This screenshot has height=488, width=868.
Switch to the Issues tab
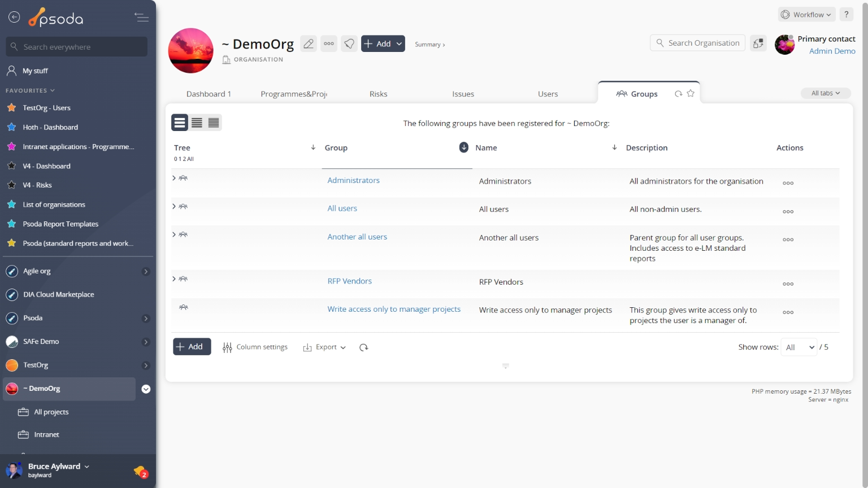[463, 94]
